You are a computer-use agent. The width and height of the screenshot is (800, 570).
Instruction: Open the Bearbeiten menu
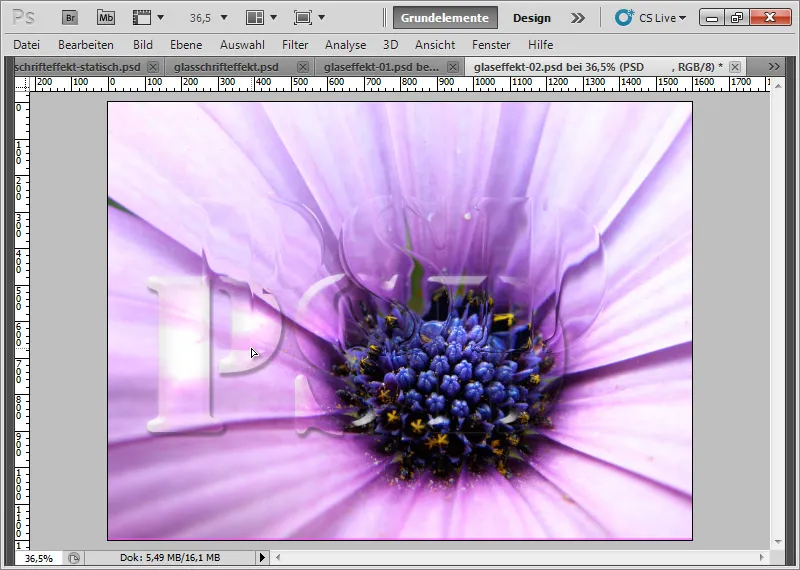point(86,45)
